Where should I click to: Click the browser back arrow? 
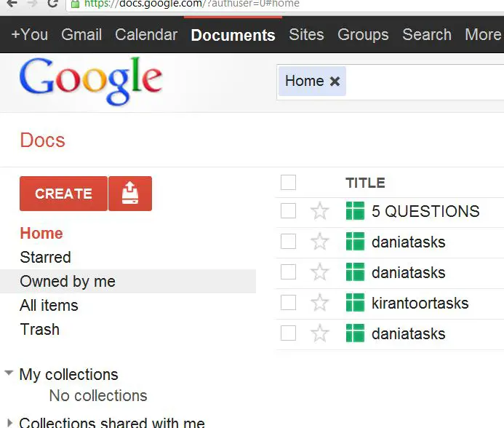point(12,3)
